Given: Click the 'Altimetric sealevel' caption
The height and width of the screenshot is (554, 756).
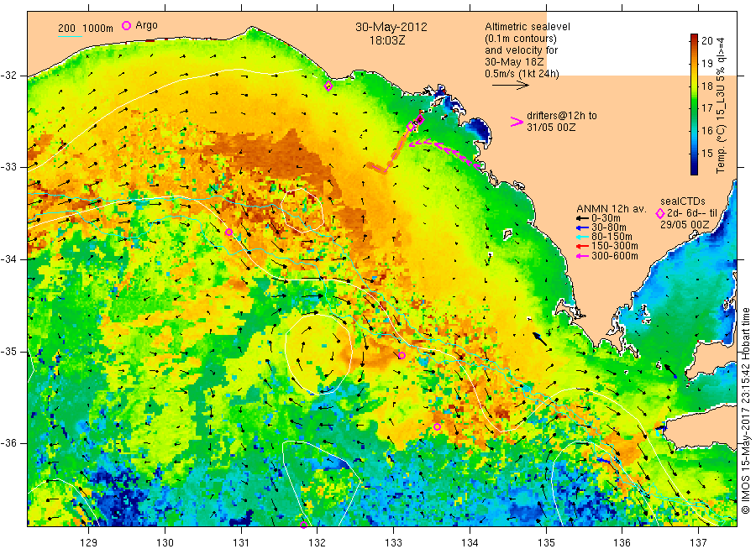Looking at the screenshot, I should coord(528,27).
